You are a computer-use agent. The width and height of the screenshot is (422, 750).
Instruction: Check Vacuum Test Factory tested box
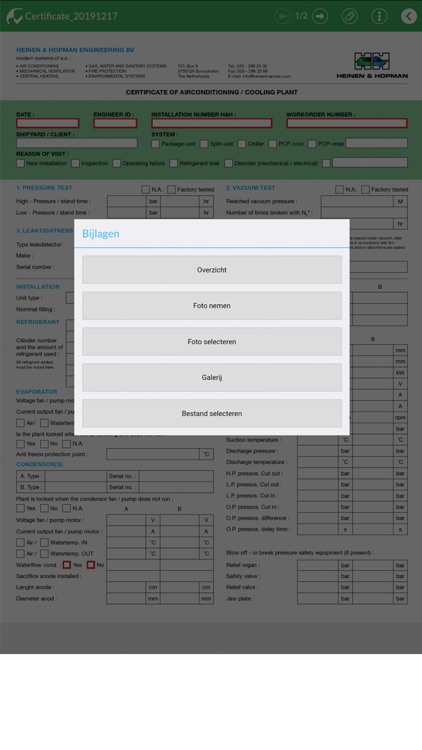366,189
